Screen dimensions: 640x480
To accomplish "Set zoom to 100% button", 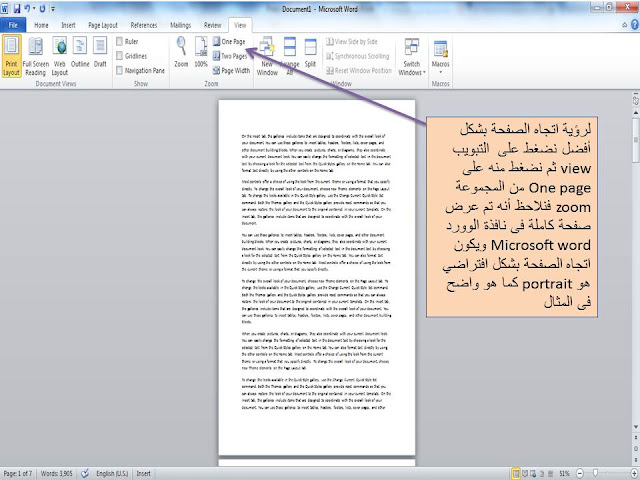I will (201, 52).
